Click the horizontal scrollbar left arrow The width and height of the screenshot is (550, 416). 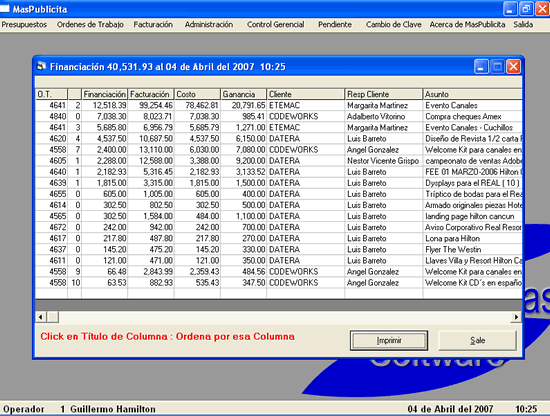pyautogui.click(x=41, y=317)
